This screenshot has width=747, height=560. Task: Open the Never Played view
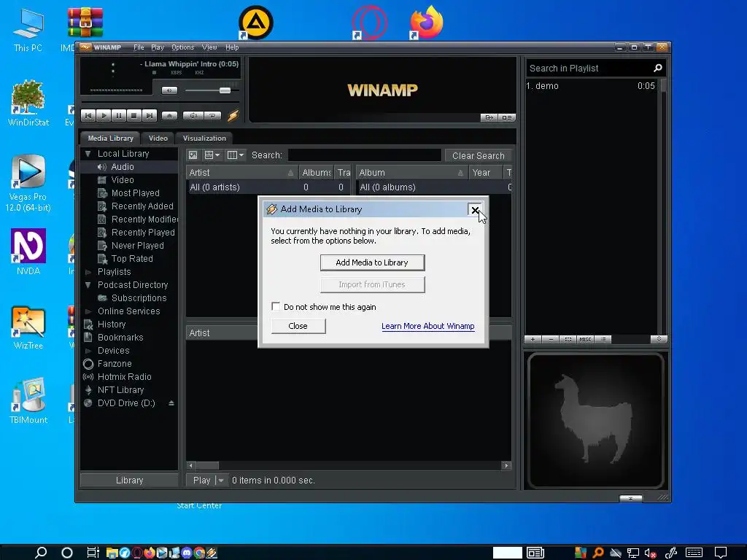(x=137, y=246)
